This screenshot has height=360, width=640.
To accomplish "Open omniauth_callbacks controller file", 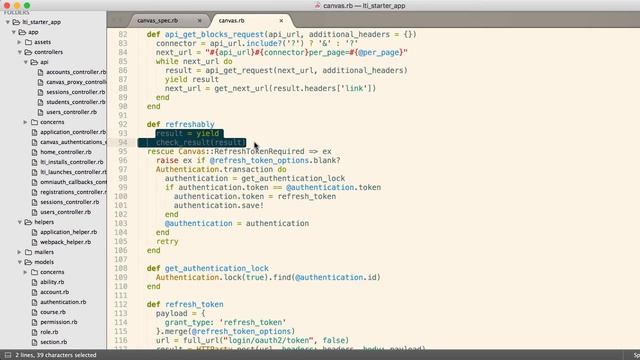I will click(x=73, y=182).
